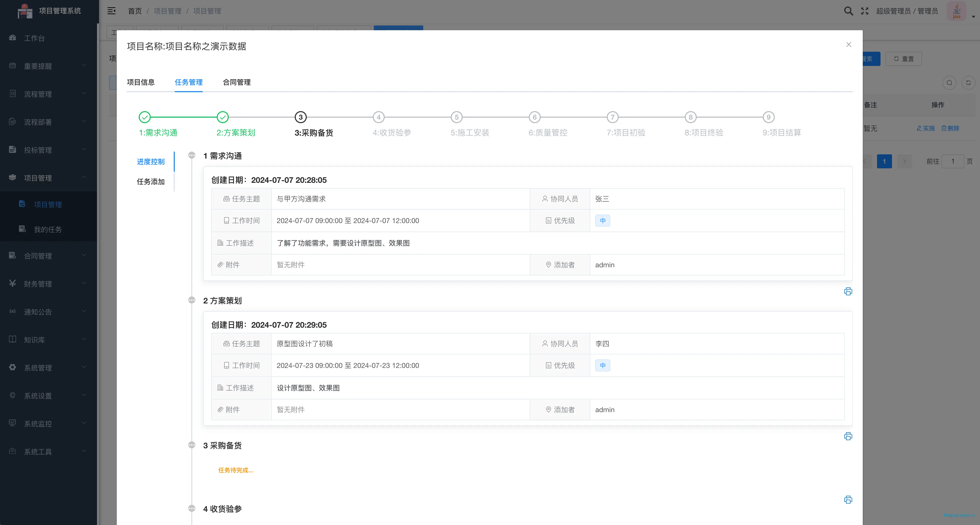Image resolution: width=980 pixels, height=525 pixels.
Task: Print the 需求沟通 task record
Action: pyautogui.click(x=848, y=291)
